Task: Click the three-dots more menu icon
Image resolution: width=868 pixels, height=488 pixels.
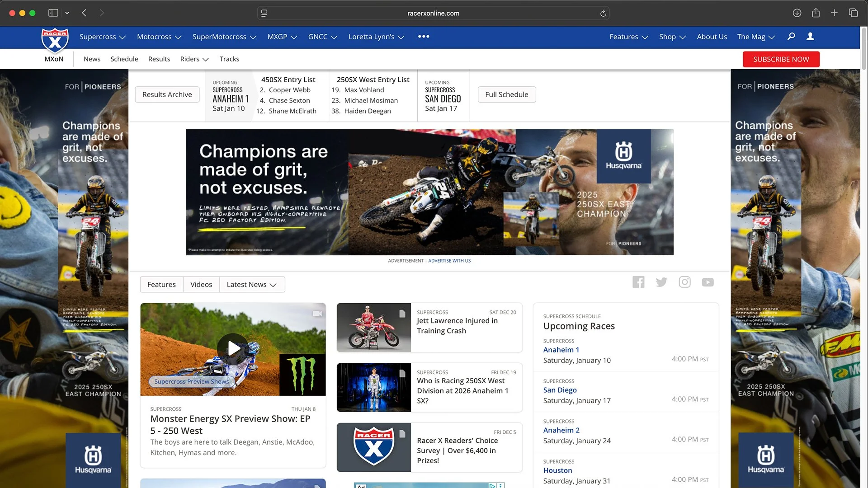Action: (424, 37)
